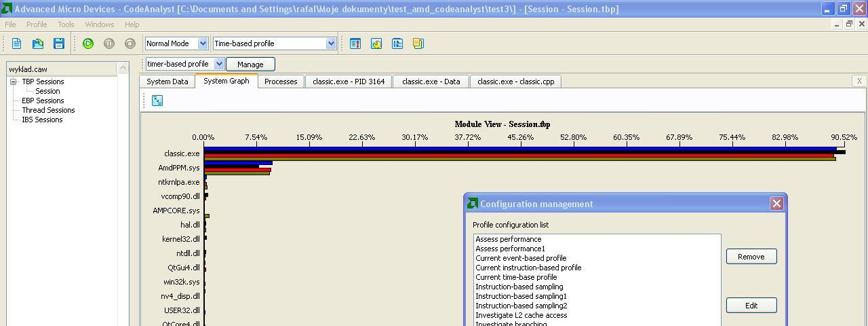Viewport: 868px width, 326px height.
Task: Open the classic.exe - PID 3164 tab
Action: (349, 81)
